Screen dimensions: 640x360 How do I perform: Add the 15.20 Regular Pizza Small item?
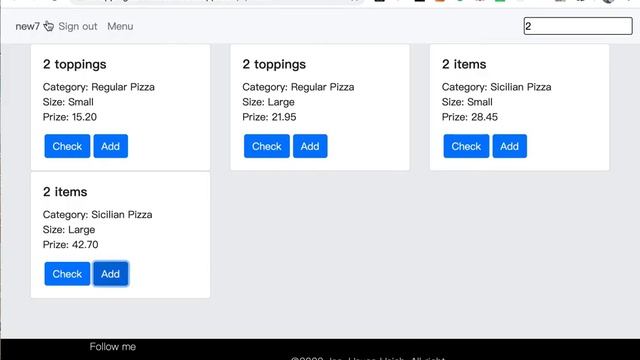[x=111, y=146]
